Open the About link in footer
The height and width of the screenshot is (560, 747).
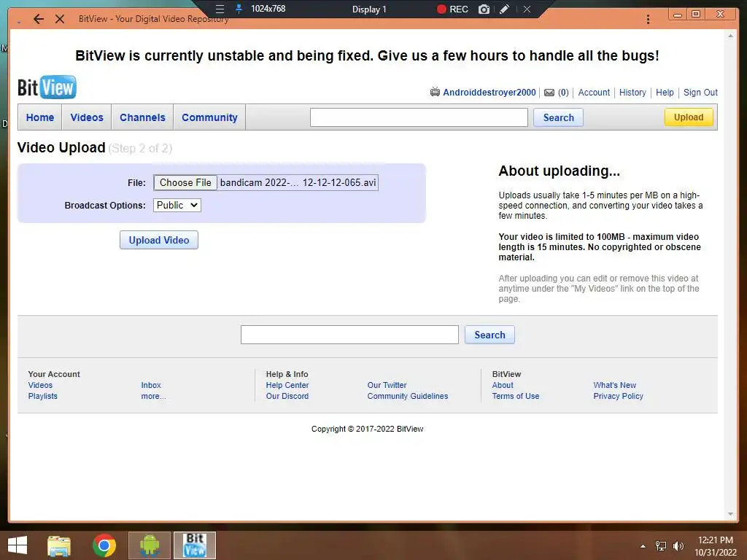(503, 385)
